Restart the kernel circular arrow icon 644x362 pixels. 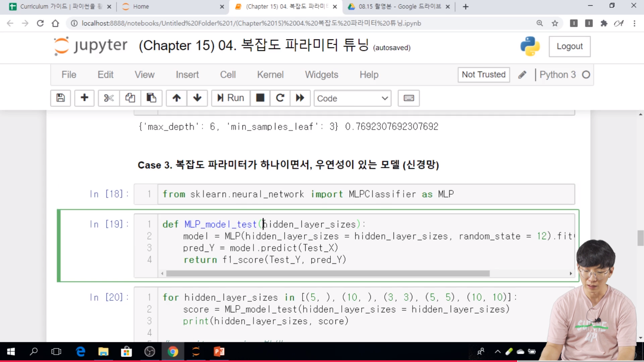coord(280,98)
